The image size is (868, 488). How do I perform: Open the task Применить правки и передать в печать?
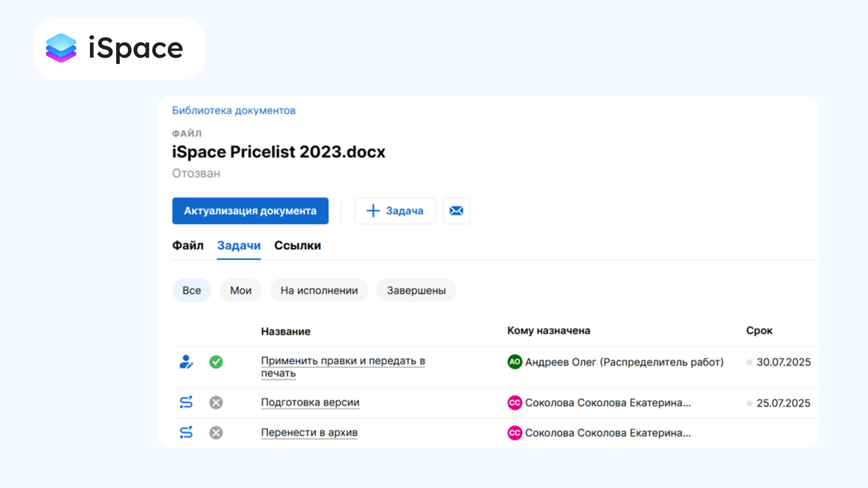click(x=342, y=361)
